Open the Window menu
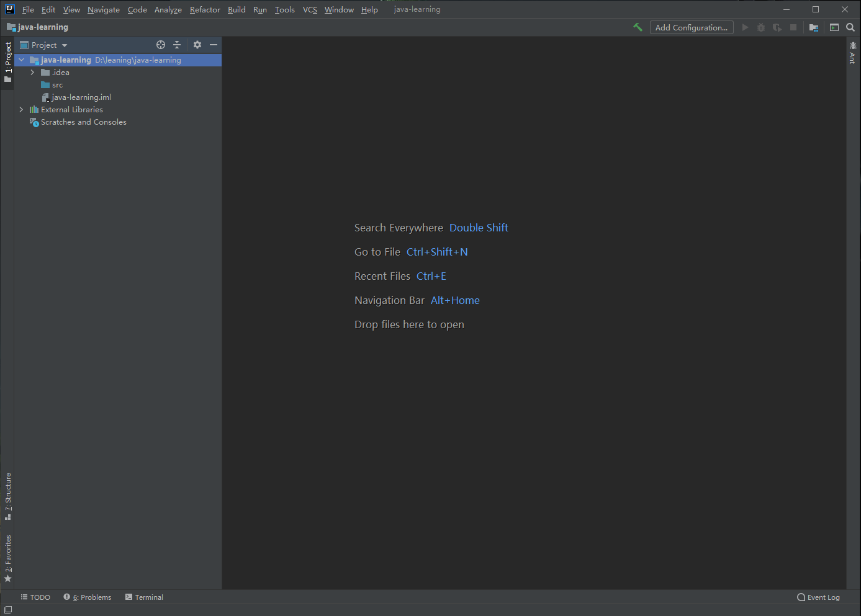The image size is (861, 616). pos(339,9)
